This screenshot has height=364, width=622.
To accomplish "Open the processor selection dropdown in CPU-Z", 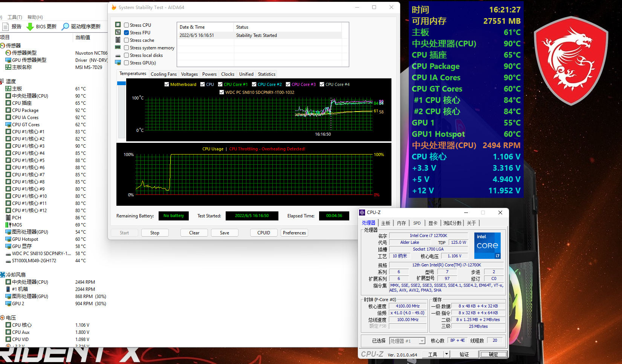I will (422, 341).
